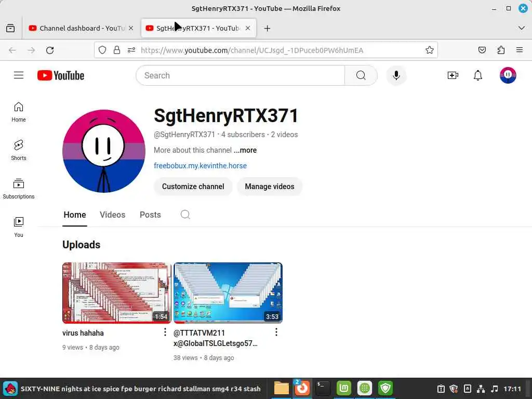The image size is (532, 399).
Task: Click the 17:11 clock in the tray
Action: tap(512, 389)
